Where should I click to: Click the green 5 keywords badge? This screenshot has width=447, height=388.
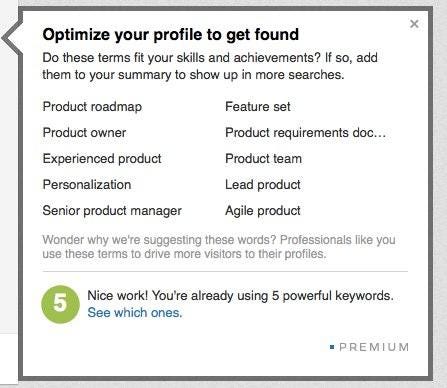pos(60,304)
